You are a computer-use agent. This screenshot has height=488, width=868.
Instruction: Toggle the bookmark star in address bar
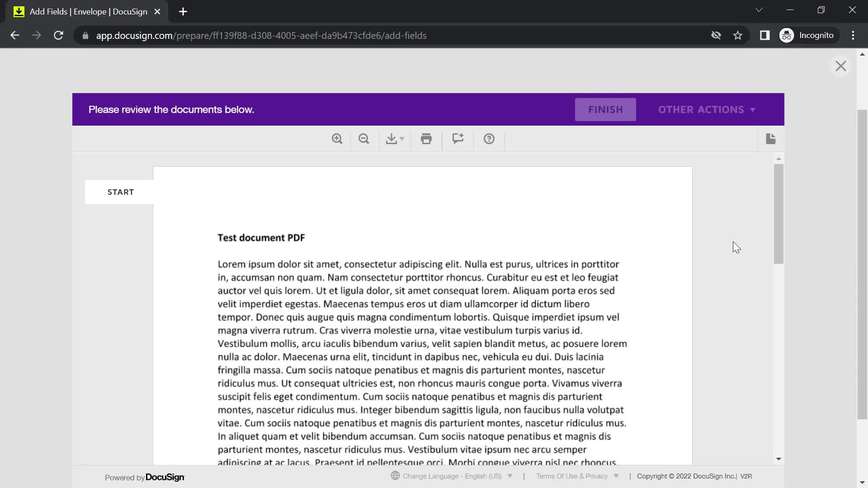pyautogui.click(x=738, y=35)
